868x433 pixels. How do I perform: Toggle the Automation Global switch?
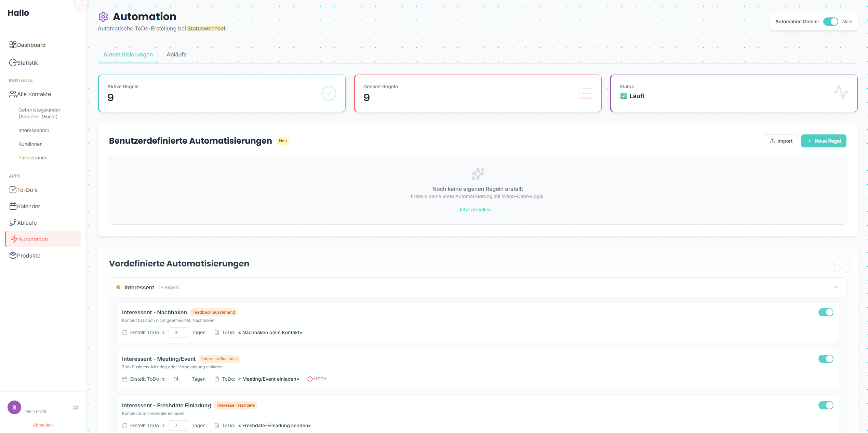click(830, 22)
